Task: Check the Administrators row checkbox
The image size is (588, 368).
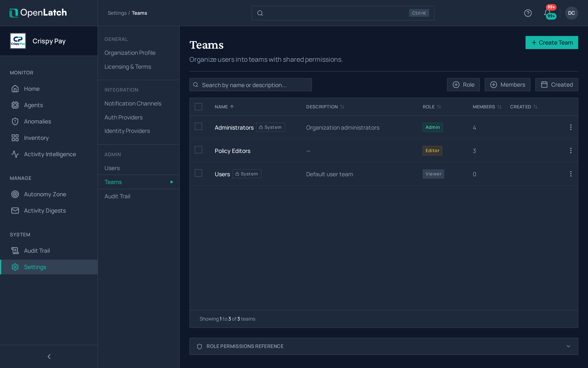Action: [x=198, y=126]
